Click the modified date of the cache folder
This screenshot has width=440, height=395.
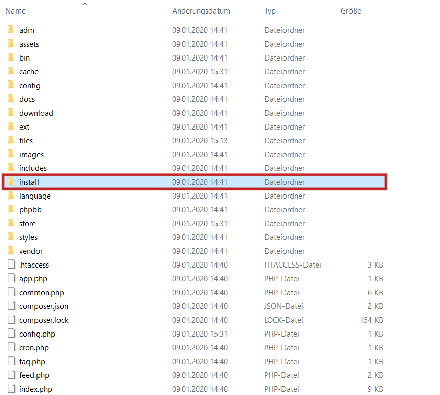point(200,72)
